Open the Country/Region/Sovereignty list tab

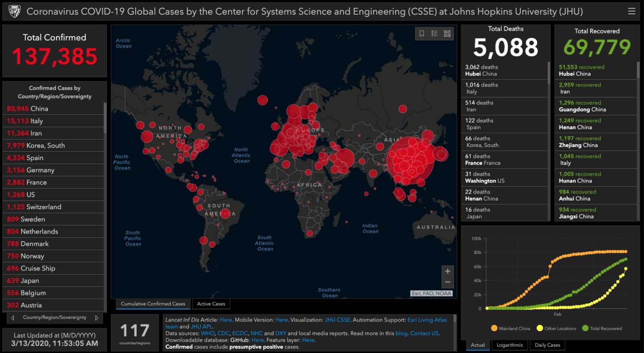pyautogui.click(x=55, y=317)
